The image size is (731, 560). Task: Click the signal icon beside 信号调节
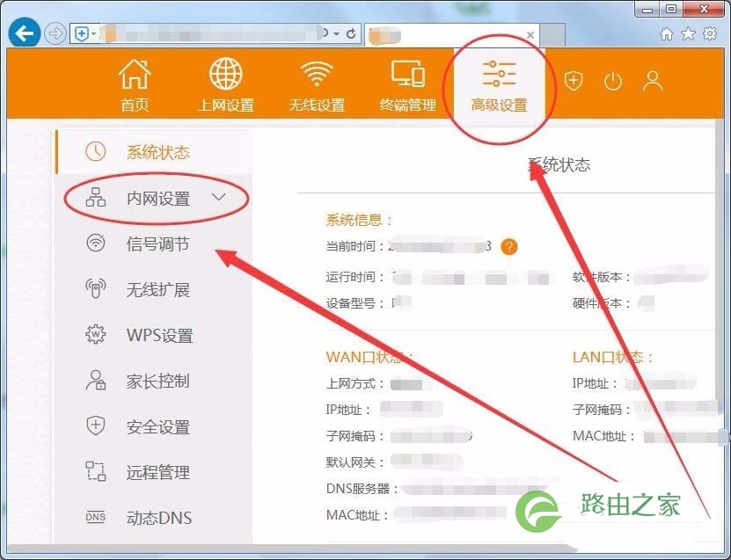pyautogui.click(x=96, y=243)
